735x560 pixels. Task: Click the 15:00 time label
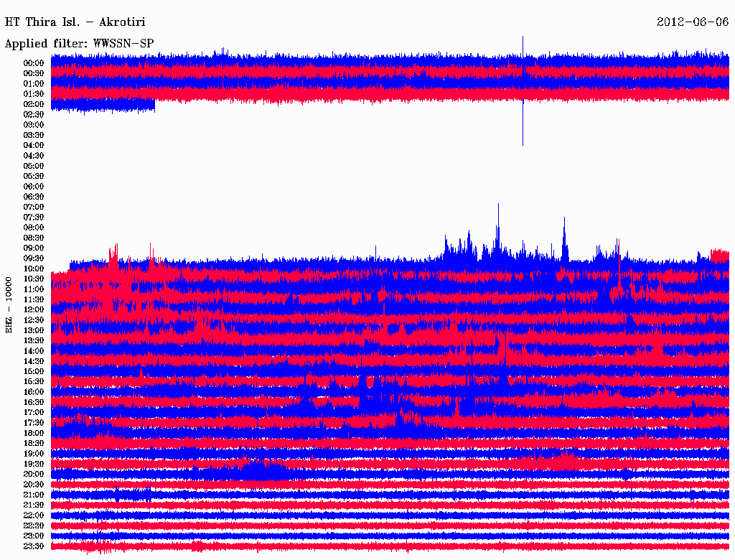[x=34, y=371]
